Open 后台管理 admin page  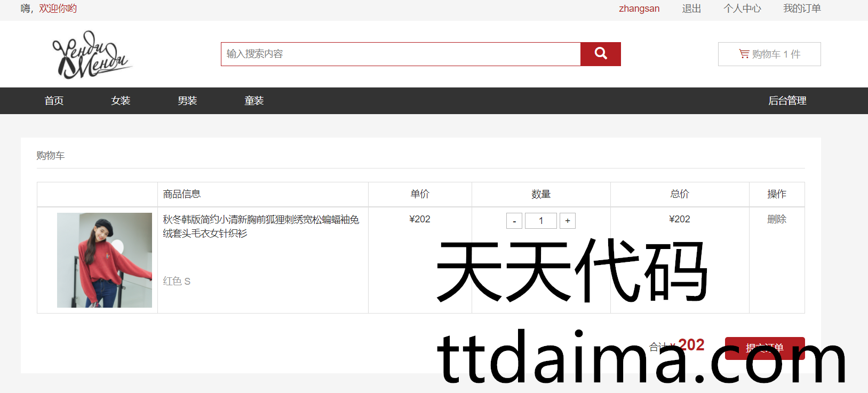coord(787,101)
